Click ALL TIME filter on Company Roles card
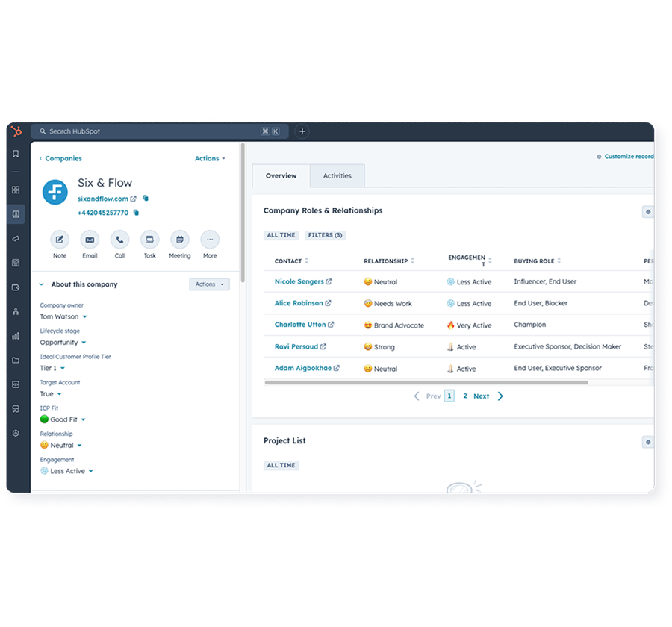Viewport: 672px width, 627px height. coord(281,235)
